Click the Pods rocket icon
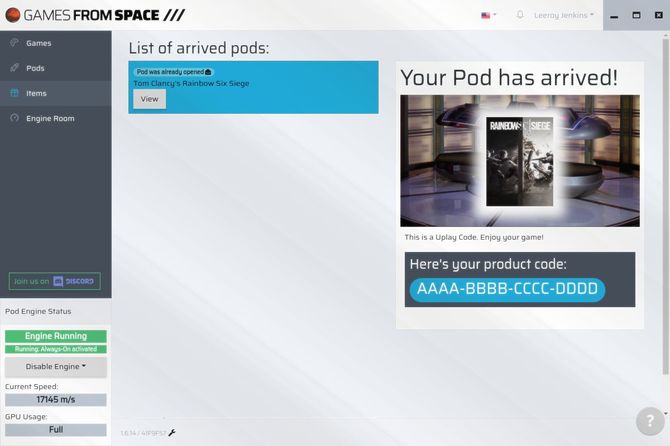Viewport: 670px width, 446px height. (15, 68)
